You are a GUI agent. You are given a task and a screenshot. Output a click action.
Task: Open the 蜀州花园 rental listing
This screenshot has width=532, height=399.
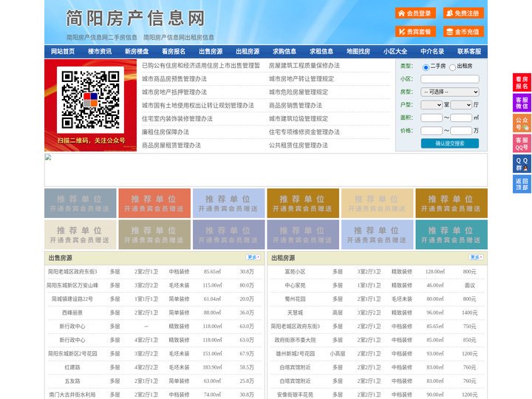[x=295, y=299]
